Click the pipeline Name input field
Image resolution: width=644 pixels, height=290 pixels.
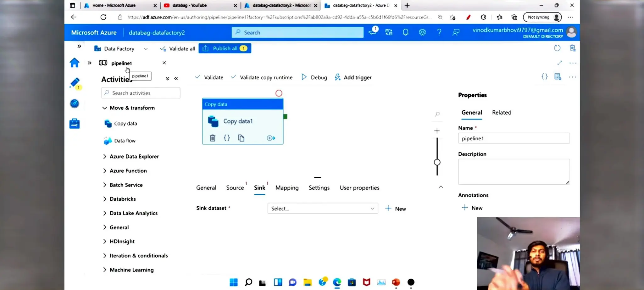pos(514,138)
